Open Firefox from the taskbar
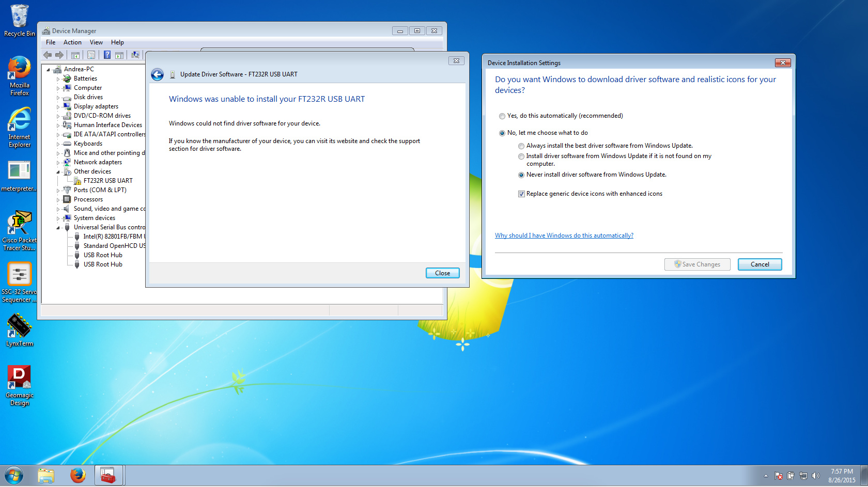 point(78,476)
